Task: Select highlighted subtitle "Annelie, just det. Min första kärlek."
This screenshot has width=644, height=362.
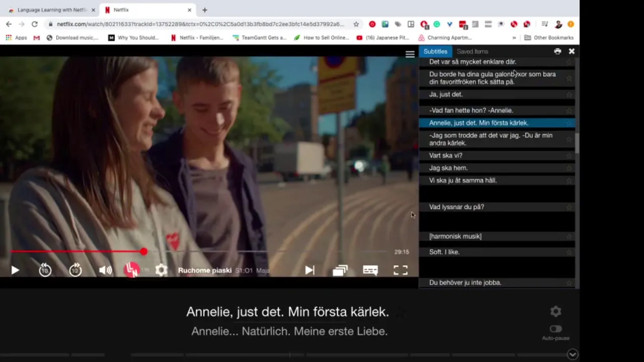Action: (x=497, y=123)
